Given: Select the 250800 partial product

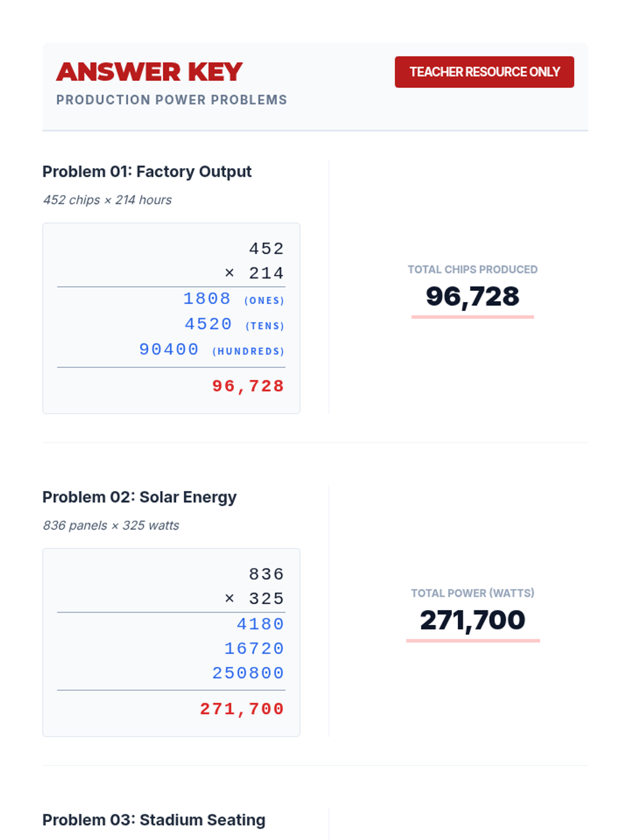Looking at the screenshot, I should 248,673.
